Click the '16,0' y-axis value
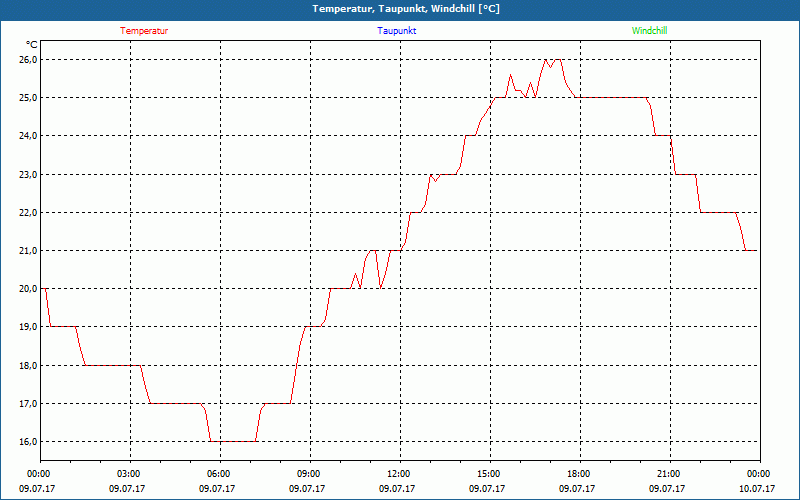The width and height of the screenshot is (800, 500). coord(29,441)
